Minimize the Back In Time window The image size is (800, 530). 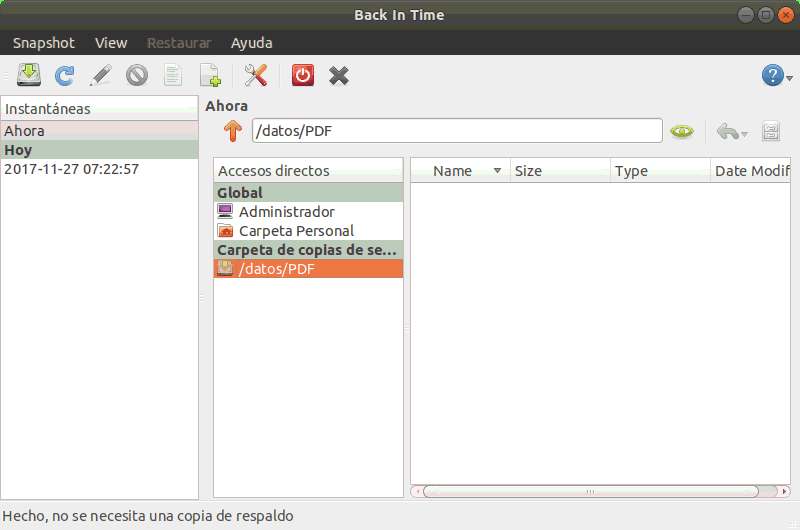click(x=745, y=15)
